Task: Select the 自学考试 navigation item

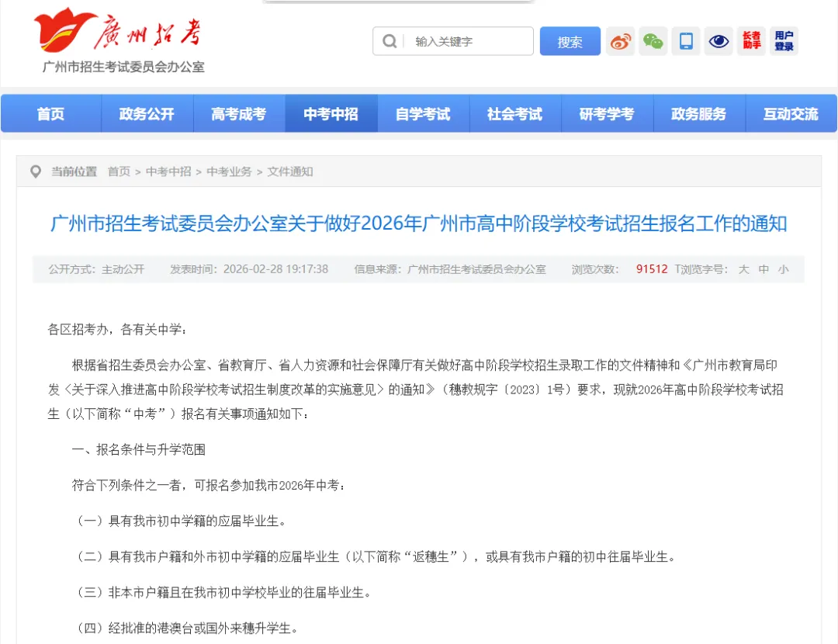Action: [423, 113]
